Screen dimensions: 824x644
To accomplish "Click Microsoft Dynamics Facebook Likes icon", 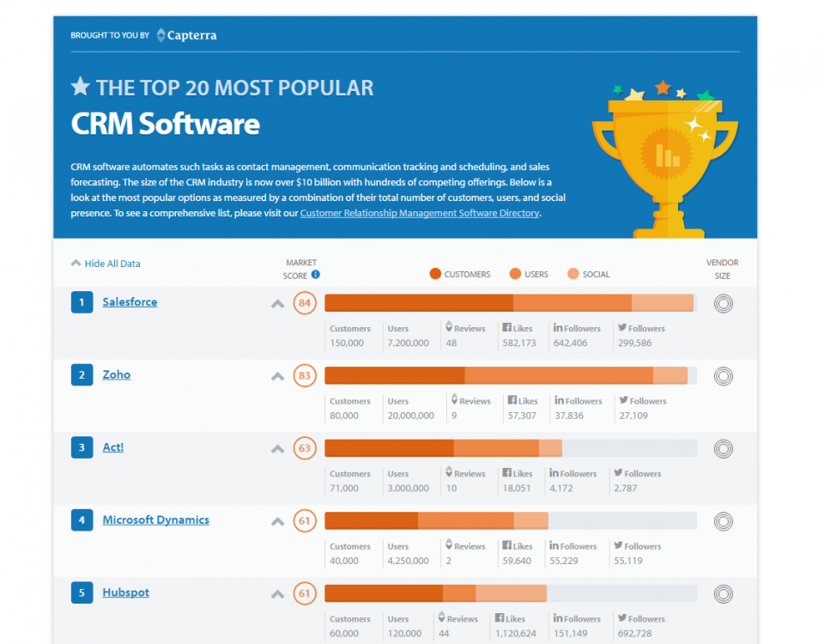I will [x=506, y=545].
